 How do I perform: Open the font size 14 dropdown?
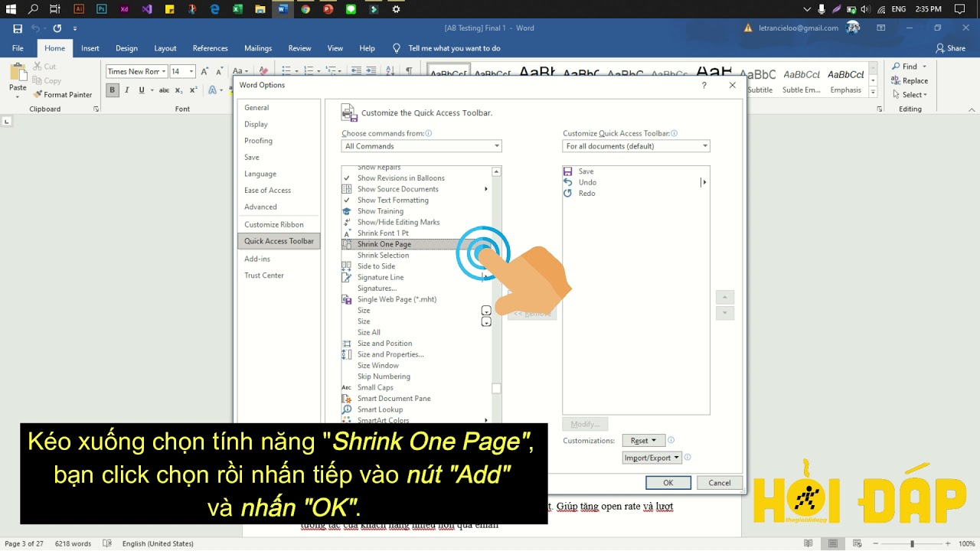click(191, 71)
